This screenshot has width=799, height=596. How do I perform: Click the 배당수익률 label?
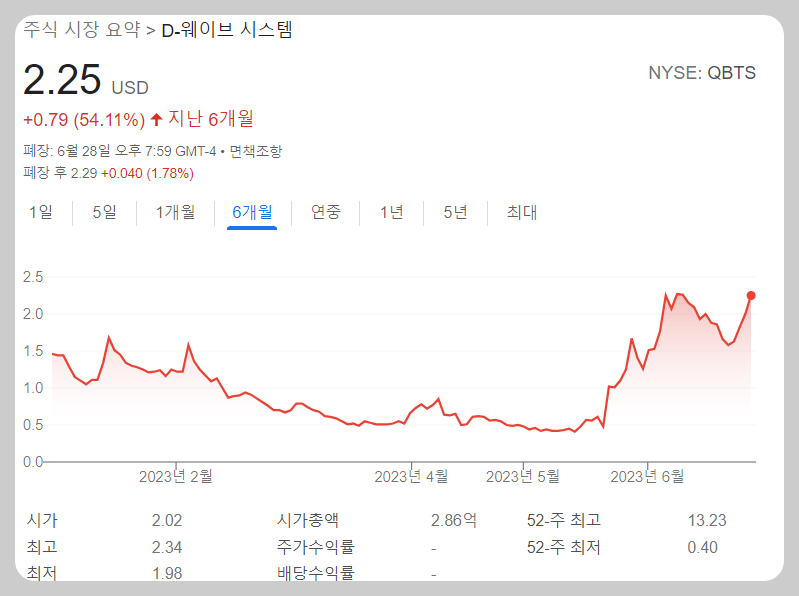click(x=315, y=573)
